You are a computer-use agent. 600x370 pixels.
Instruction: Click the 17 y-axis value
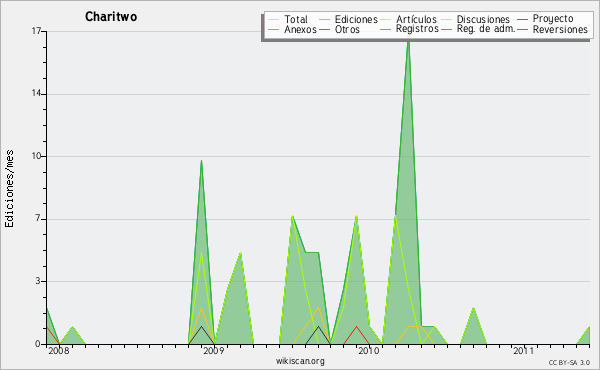36,31
